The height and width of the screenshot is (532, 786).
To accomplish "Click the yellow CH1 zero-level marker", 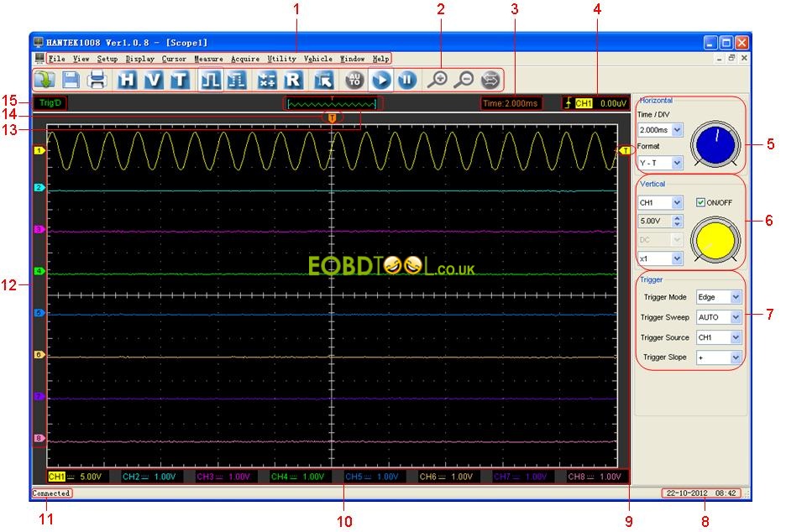I will (x=39, y=149).
